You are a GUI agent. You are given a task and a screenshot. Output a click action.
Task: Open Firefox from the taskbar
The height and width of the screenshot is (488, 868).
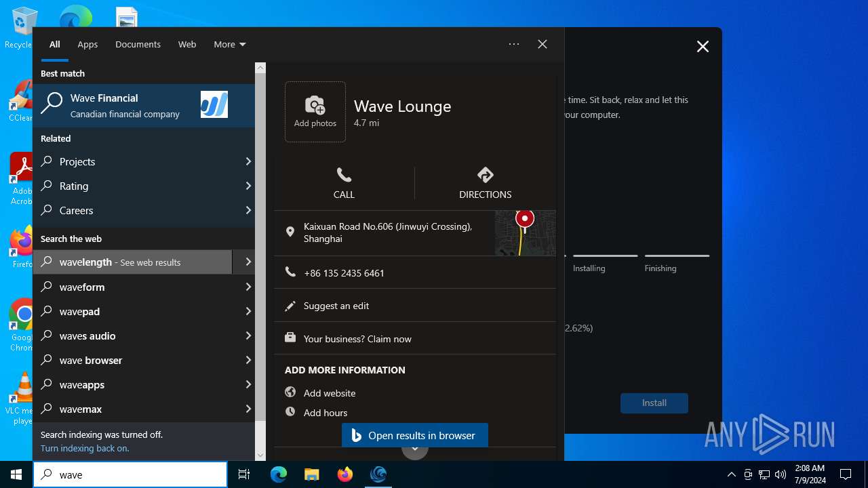click(345, 474)
